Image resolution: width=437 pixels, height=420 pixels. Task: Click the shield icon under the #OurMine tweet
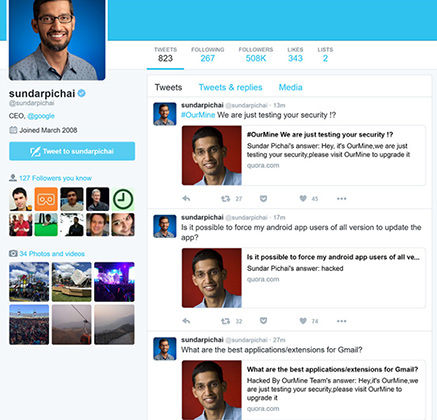click(x=263, y=199)
